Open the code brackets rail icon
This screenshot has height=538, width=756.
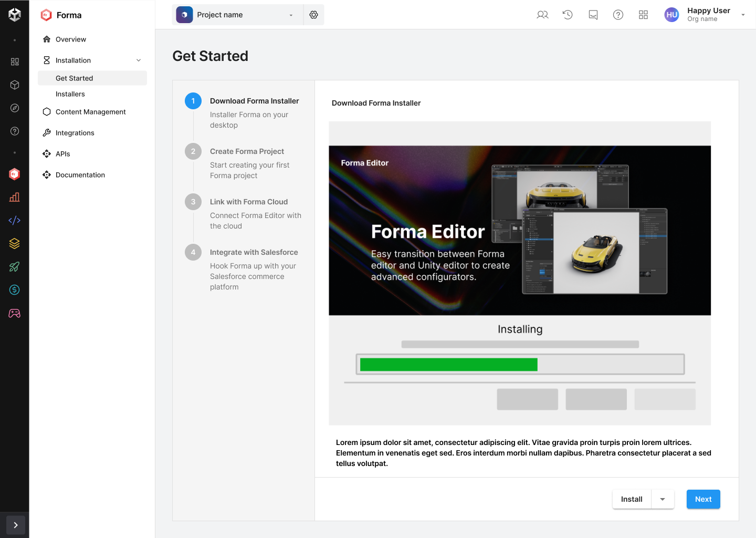click(x=15, y=220)
